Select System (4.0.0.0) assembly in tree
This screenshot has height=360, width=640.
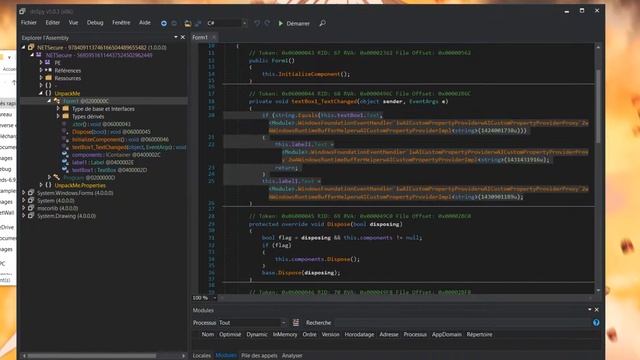pos(56,200)
